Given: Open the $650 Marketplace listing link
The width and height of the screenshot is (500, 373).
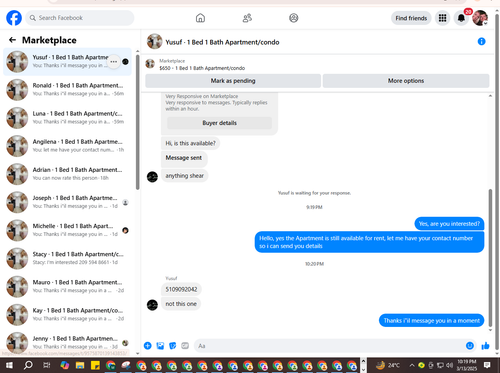Looking at the screenshot, I should point(202,68).
